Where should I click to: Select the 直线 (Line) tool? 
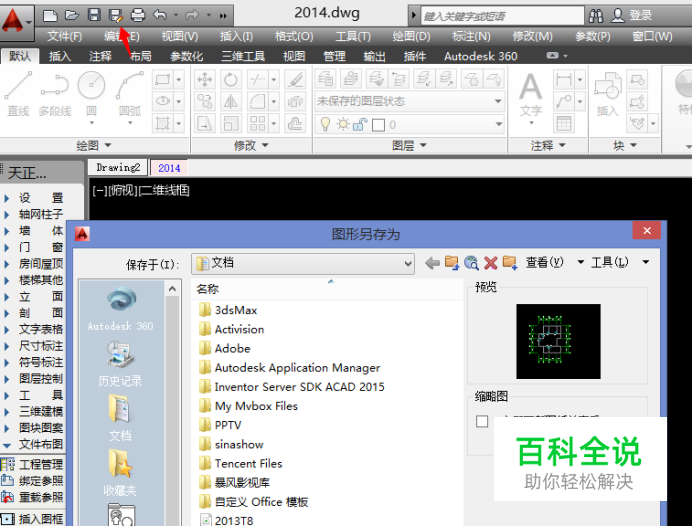[18, 94]
